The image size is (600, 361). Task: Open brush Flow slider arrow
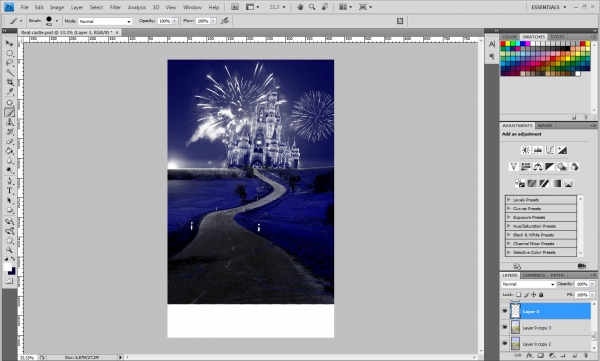[213, 21]
